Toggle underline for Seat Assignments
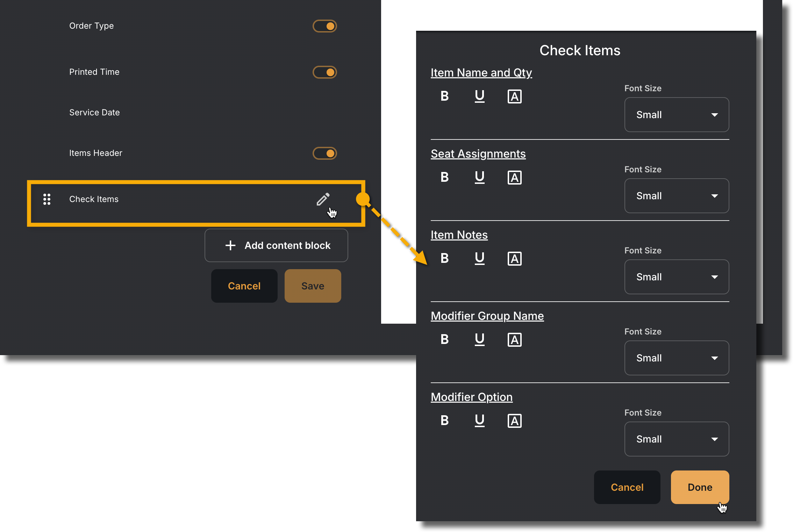Screen dimensions: 793x532 [479, 177]
